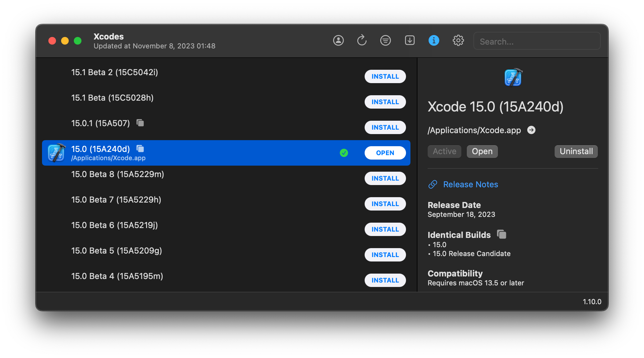
Task: Install 15.1 Beta (15C5028h)
Action: tap(385, 102)
